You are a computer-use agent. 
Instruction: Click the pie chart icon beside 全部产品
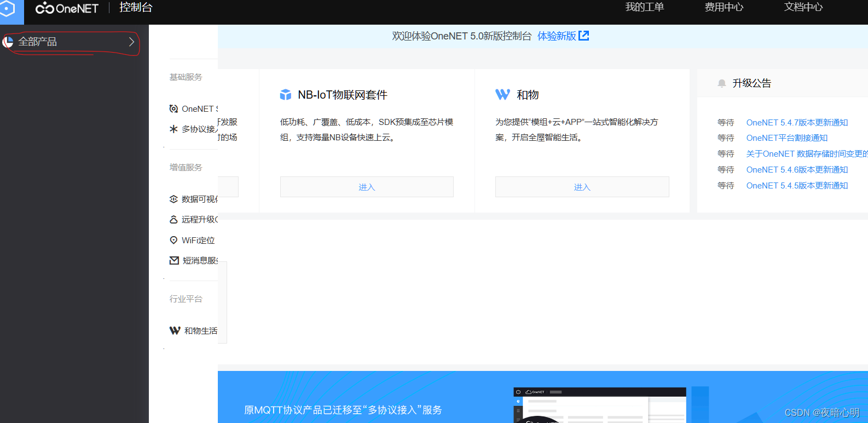pos(8,42)
